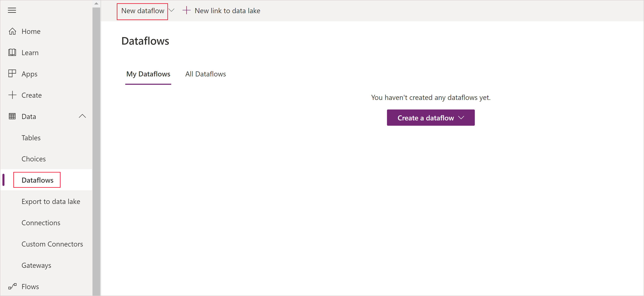644x296 pixels.
Task: Click the Home icon in sidebar
Action: pyautogui.click(x=12, y=31)
